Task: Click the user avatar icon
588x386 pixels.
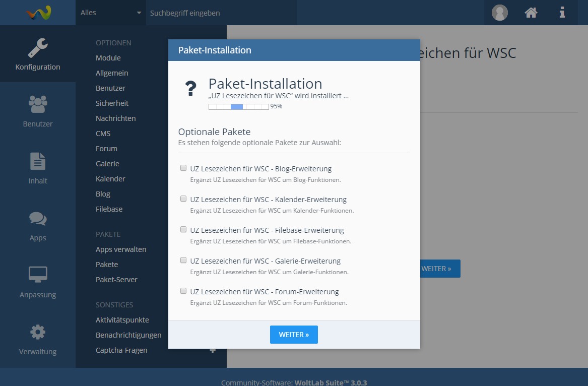Action: coord(499,13)
